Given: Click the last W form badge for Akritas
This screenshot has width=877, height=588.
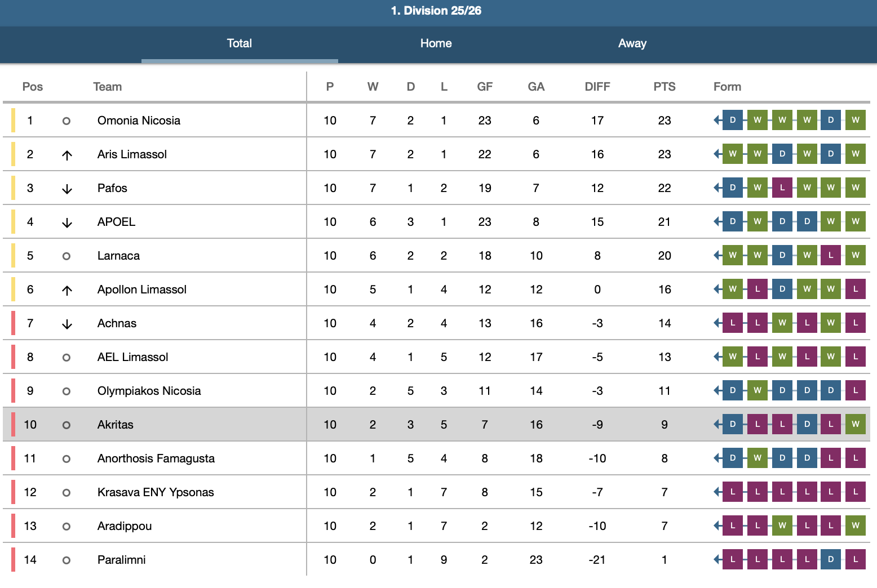Looking at the screenshot, I should 855,424.
